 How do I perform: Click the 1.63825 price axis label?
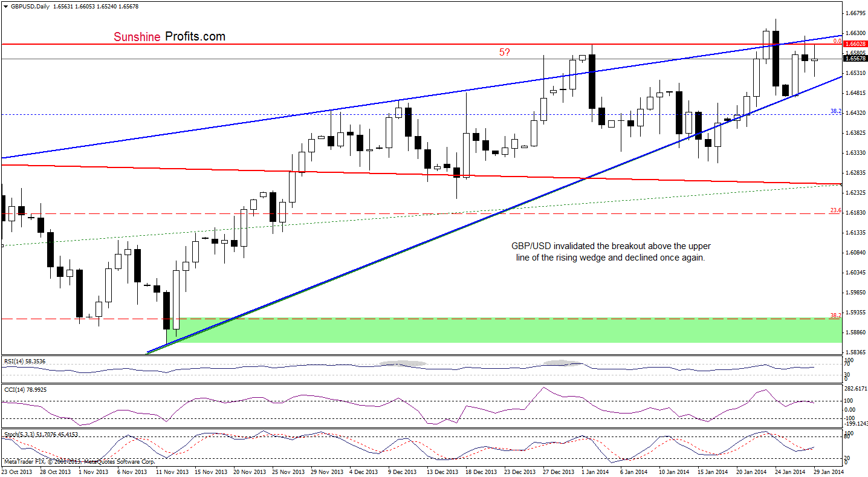pyautogui.click(x=855, y=132)
